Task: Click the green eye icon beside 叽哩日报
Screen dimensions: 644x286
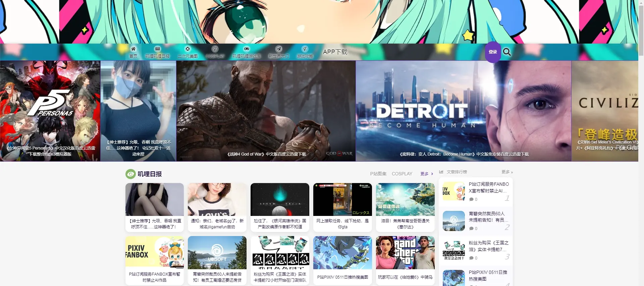Action: coord(130,174)
